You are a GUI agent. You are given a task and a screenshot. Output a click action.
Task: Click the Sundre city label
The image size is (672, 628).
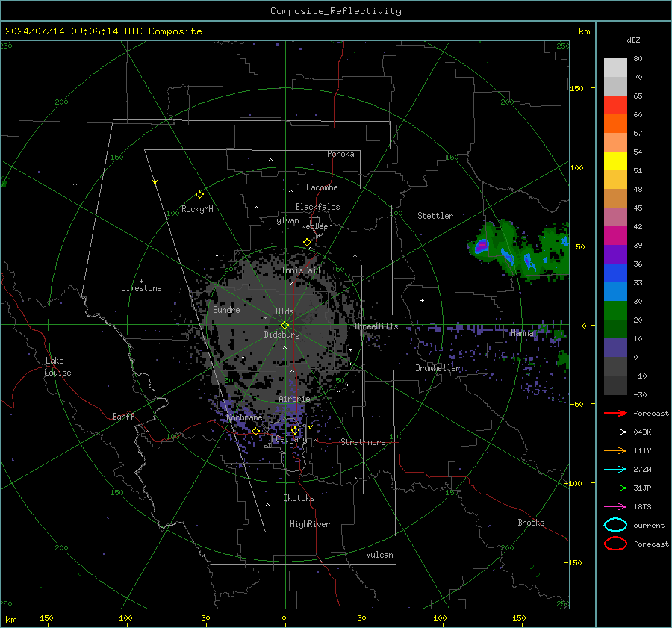(x=226, y=309)
